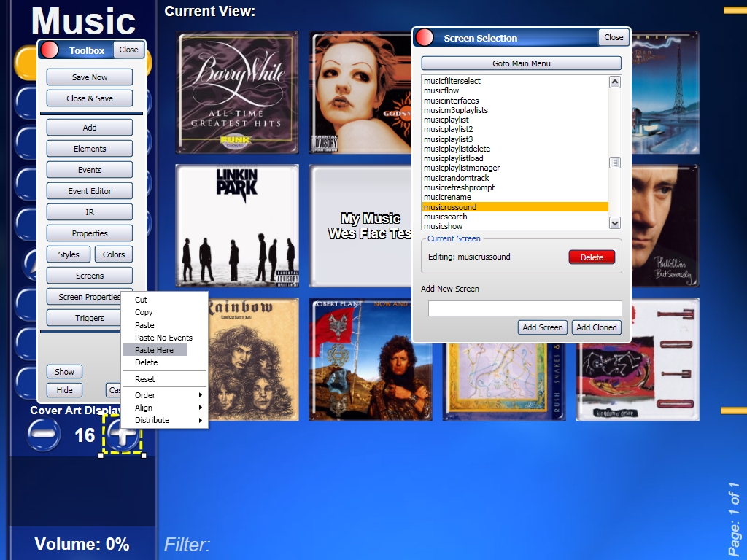The image size is (747, 560).
Task: Close the Screen Selection window
Action: (x=614, y=37)
